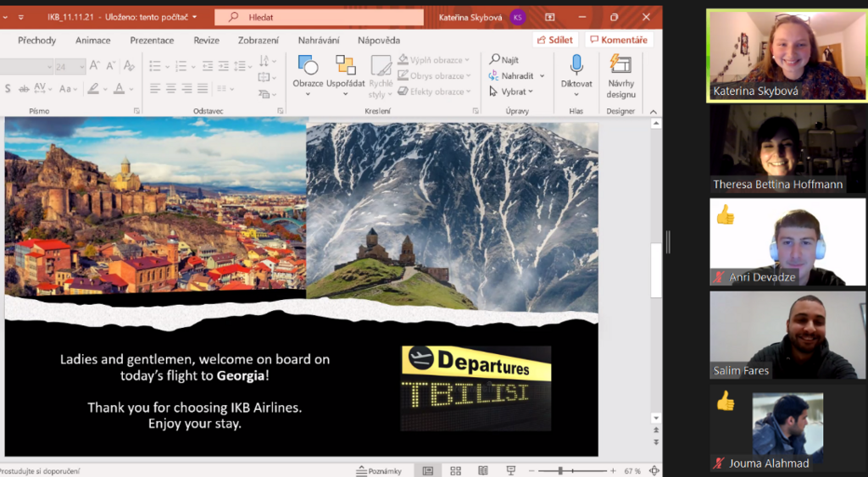Start dictation with Diktovat microphone
The width and height of the screenshot is (868, 477).
point(576,75)
